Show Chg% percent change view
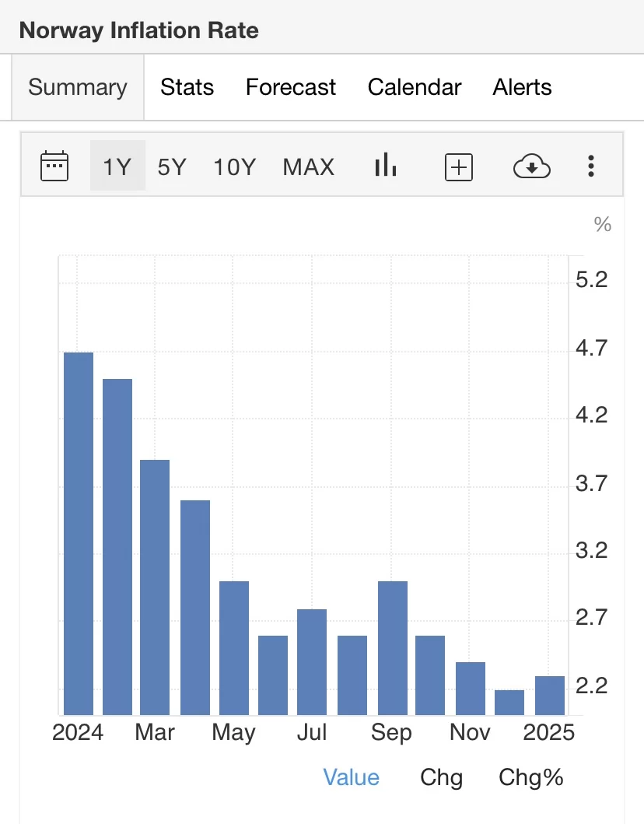The image size is (644, 824). tap(531, 777)
